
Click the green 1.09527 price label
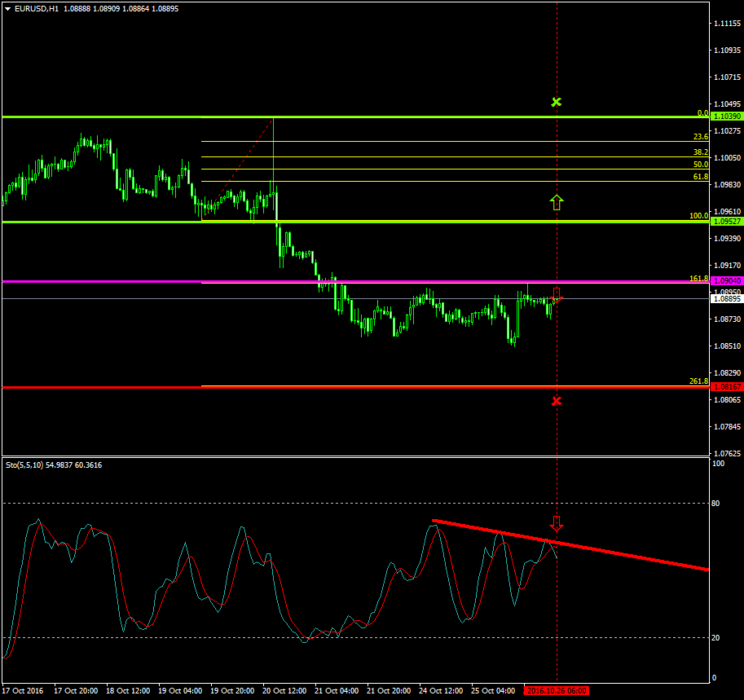[x=726, y=221]
